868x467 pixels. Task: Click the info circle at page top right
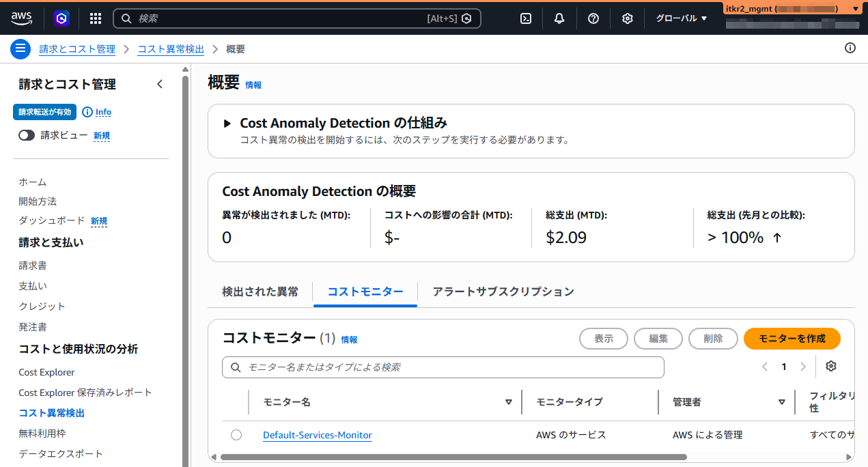850,48
